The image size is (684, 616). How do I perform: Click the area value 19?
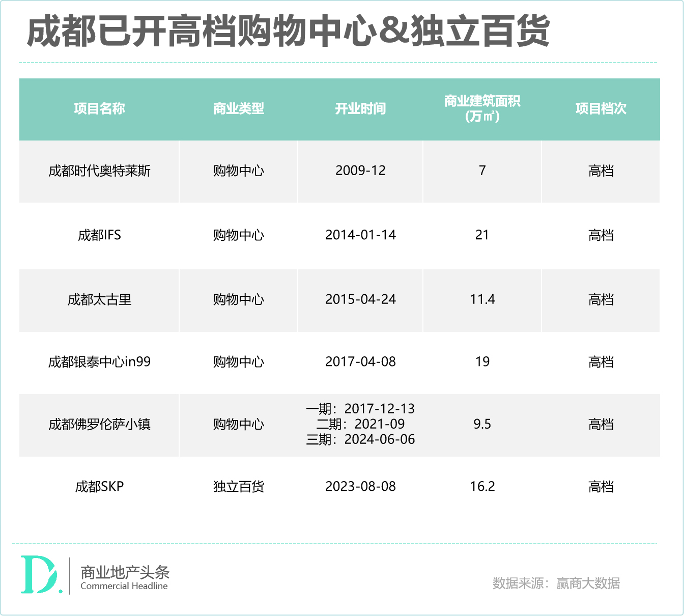482,361
